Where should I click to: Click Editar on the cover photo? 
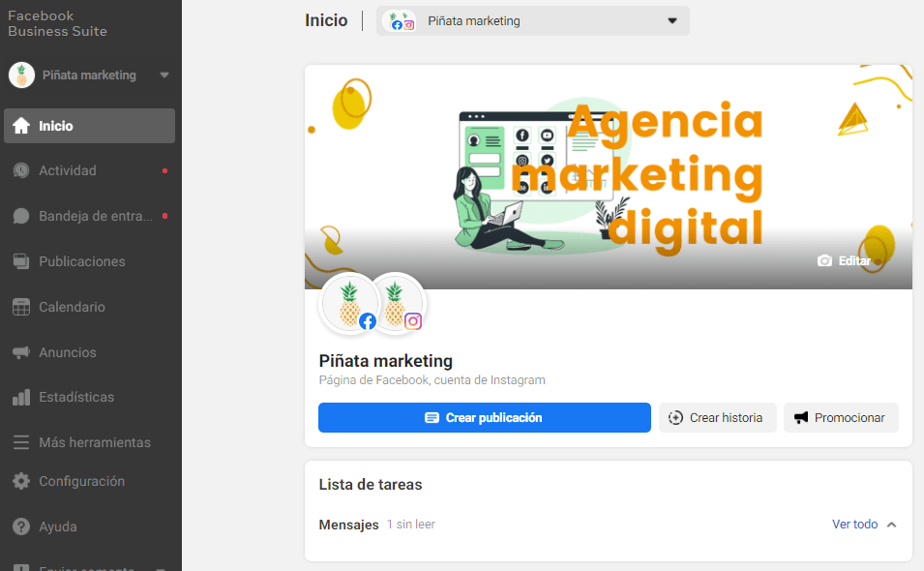[844, 260]
